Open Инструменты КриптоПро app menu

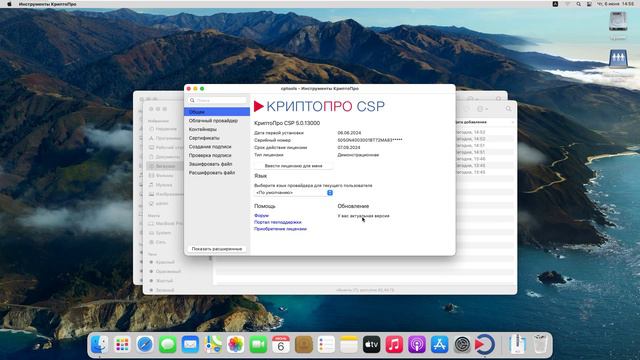tap(47, 4)
